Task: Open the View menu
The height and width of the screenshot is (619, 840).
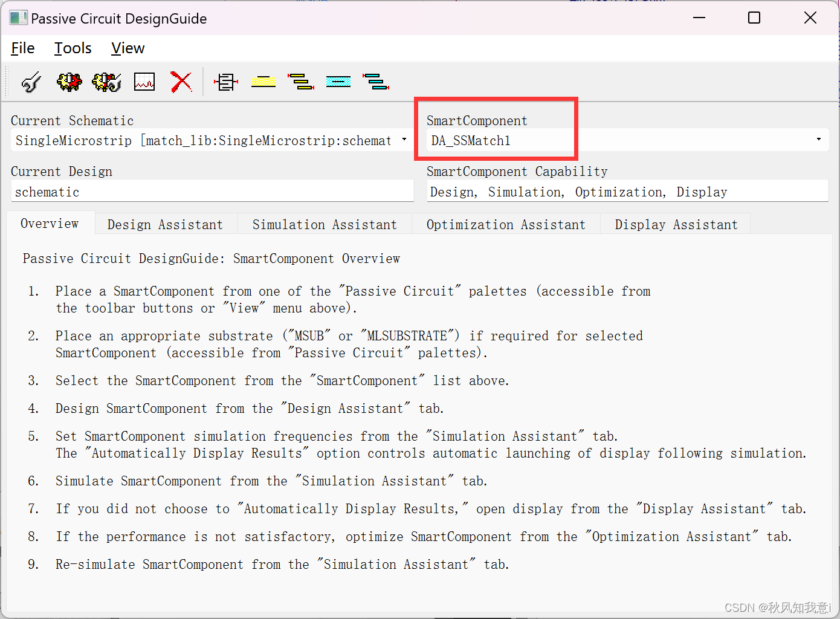Action: tap(128, 48)
